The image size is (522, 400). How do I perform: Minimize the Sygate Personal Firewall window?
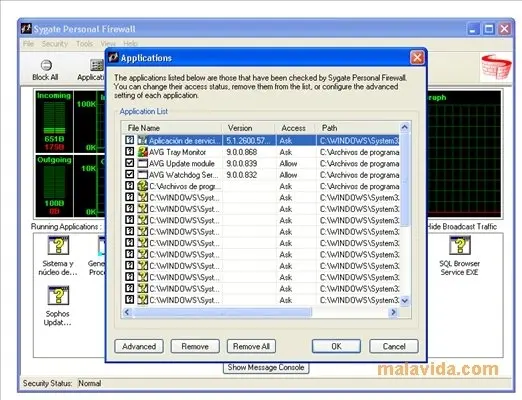(x=473, y=29)
